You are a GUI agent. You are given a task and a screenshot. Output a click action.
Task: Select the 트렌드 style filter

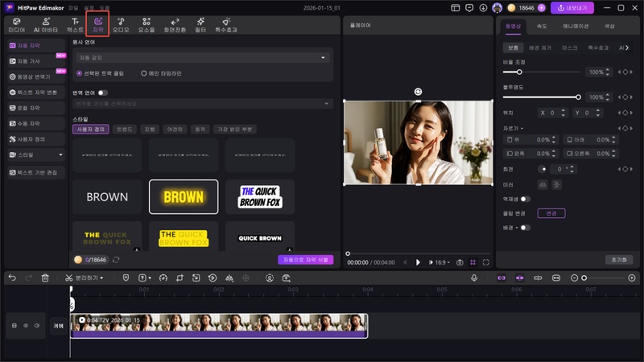tap(125, 130)
